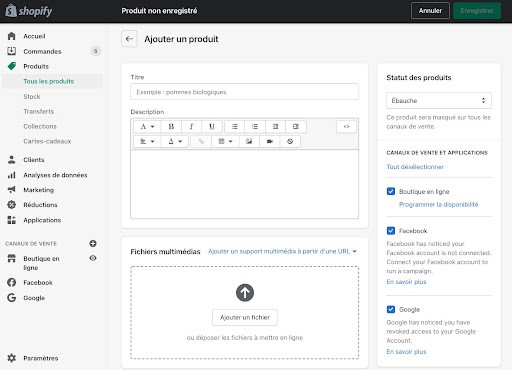Click the Analyses de données chart icon
Viewport: 512px width, 370px height.
pyautogui.click(x=12, y=175)
